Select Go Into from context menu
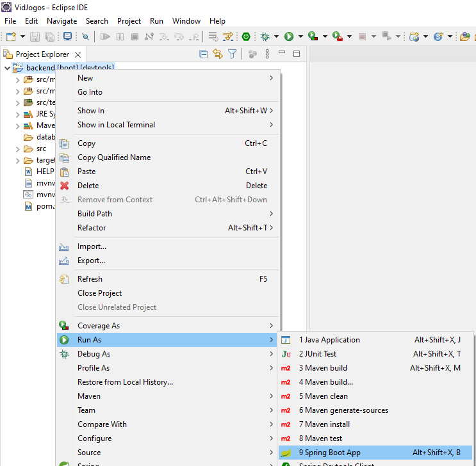The image size is (476, 466). click(168, 92)
